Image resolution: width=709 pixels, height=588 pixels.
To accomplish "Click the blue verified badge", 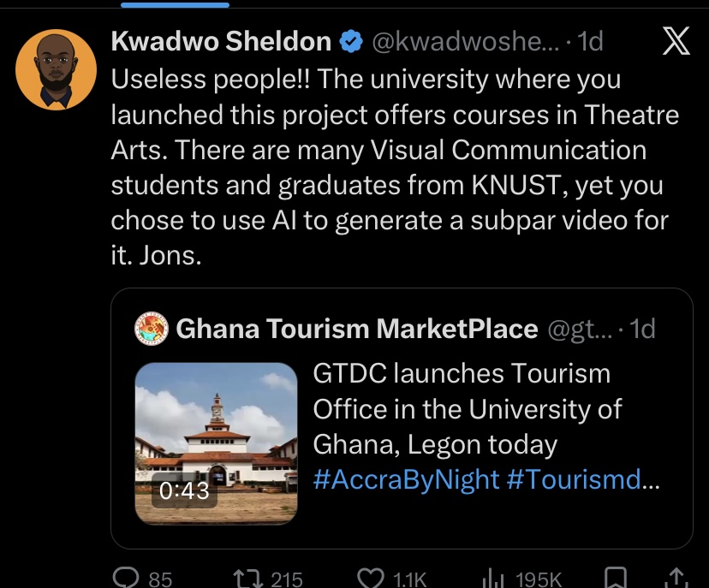I will tap(349, 41).
